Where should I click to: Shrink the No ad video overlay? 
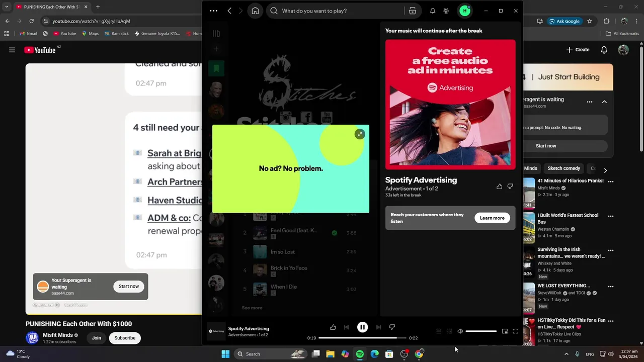[359, 134]
